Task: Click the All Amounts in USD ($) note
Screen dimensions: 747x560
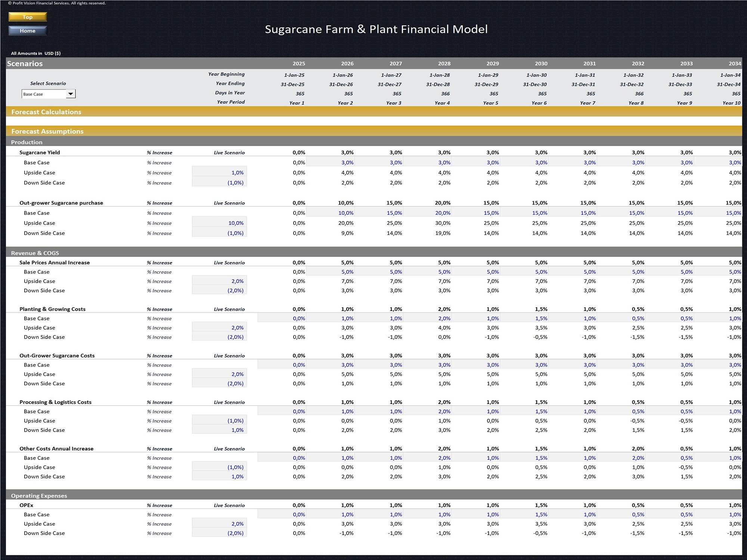Action: (x=36, y=53)
